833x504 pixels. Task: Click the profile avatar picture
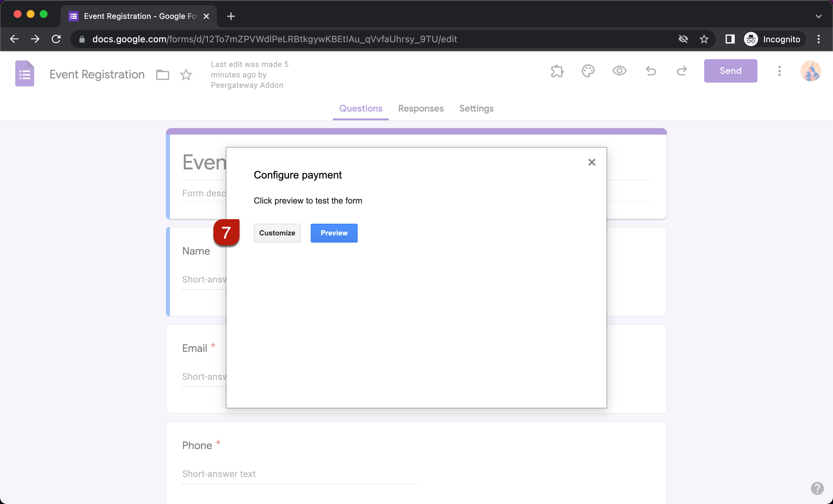pos(810,71)
